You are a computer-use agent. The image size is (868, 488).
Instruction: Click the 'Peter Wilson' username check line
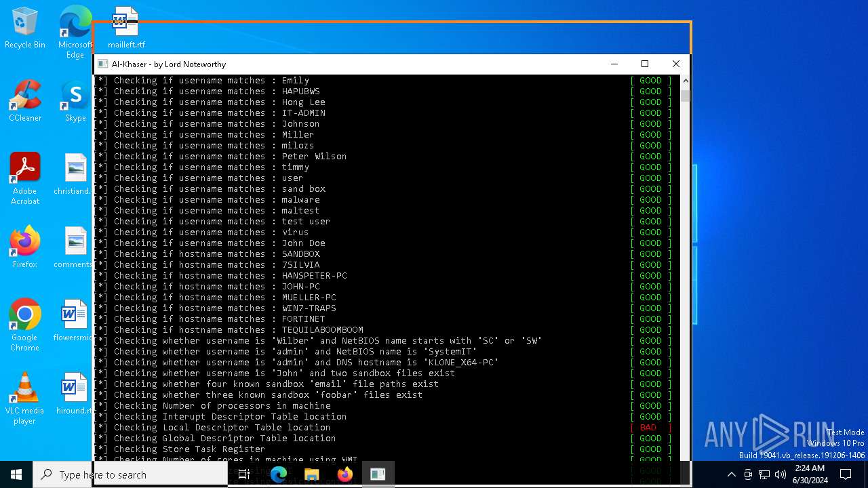point(220,157)
